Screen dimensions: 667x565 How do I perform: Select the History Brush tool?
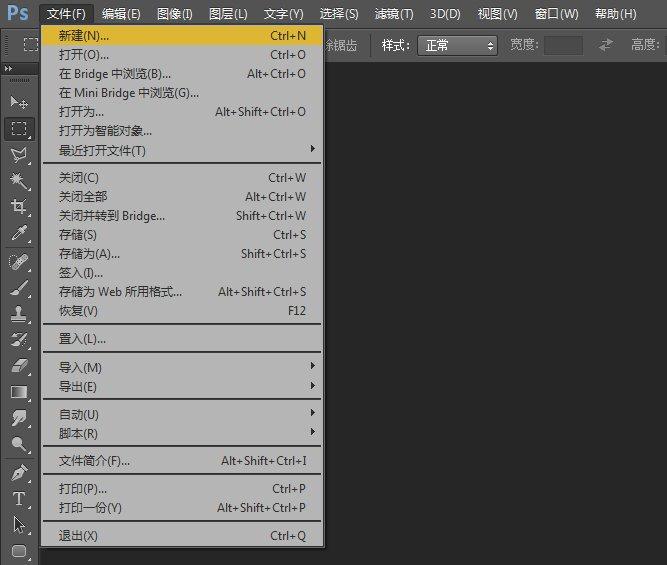click(19, 340)
